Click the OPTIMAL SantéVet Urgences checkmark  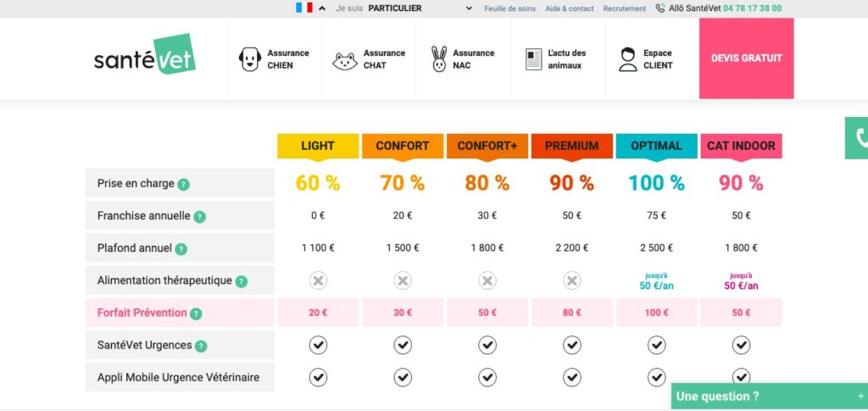click(x=657, y=345)
